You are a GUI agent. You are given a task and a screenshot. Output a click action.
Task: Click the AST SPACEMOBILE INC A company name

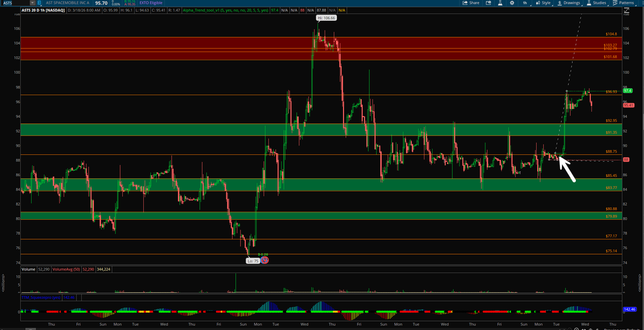(68, 3)
